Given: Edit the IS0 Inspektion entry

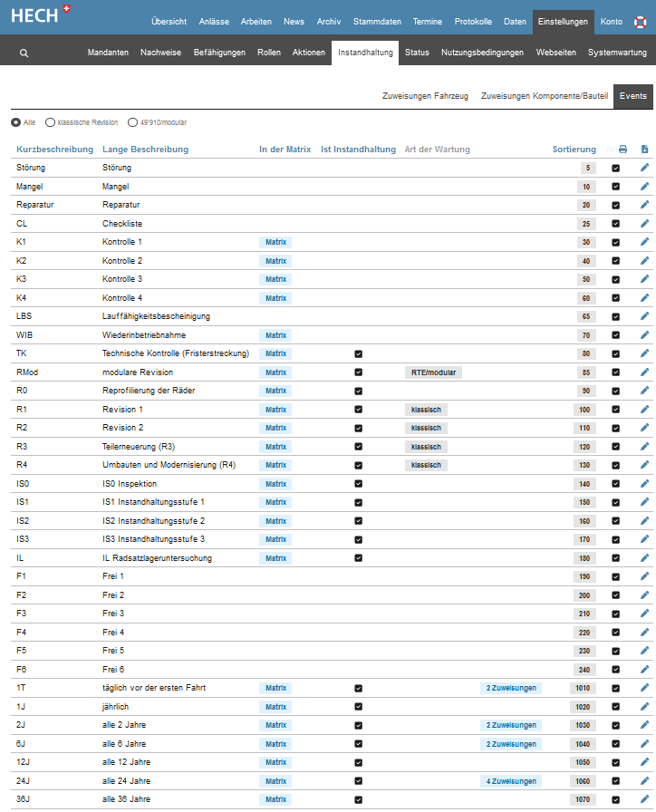Looking at the screenshot, I should click(644, 484).
